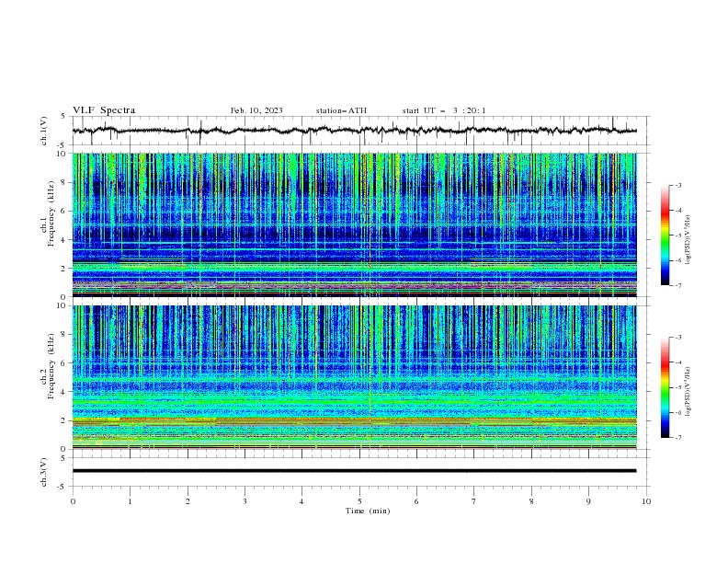
Task: Click the ch.1 PSD color scale bar
Action: pos(665,235)
